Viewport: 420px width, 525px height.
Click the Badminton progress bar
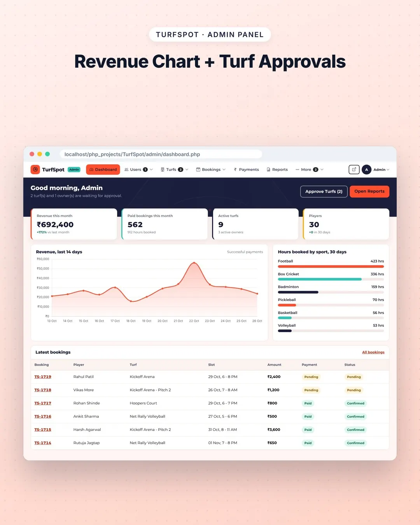point(331,292)
